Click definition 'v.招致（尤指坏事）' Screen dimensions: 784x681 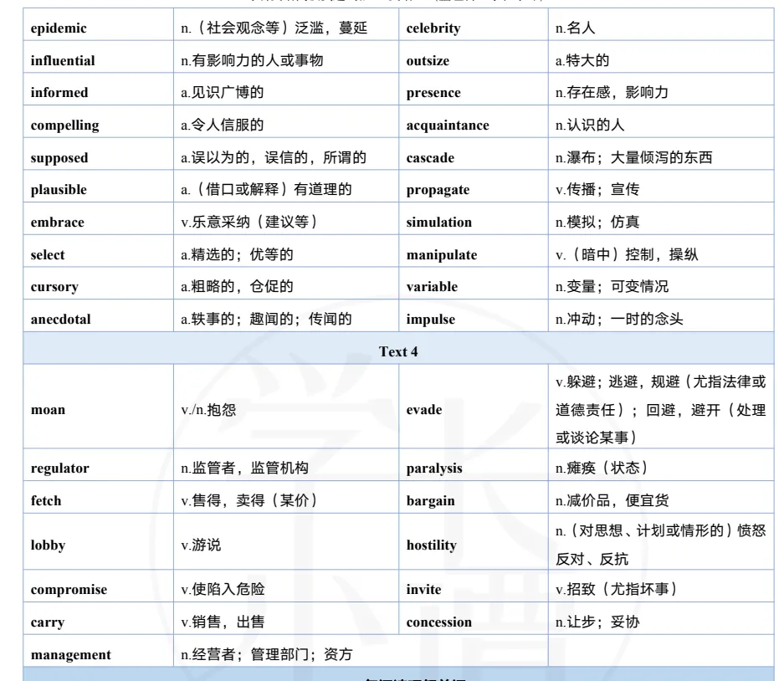click(x=617, y=590)
